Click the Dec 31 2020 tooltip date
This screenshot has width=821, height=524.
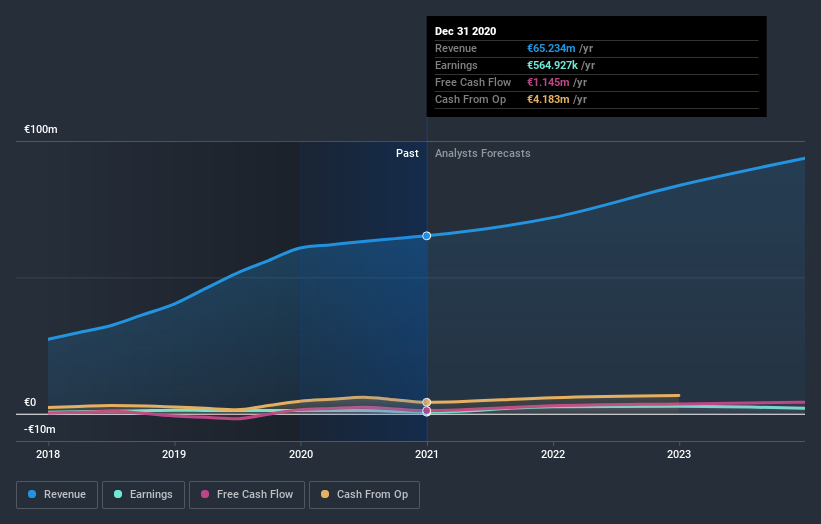click(465, 31)
